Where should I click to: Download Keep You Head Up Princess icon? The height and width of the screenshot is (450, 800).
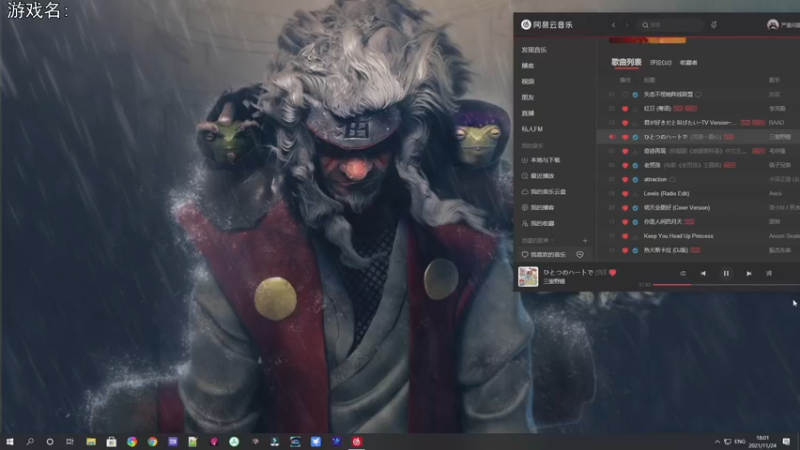635,236
